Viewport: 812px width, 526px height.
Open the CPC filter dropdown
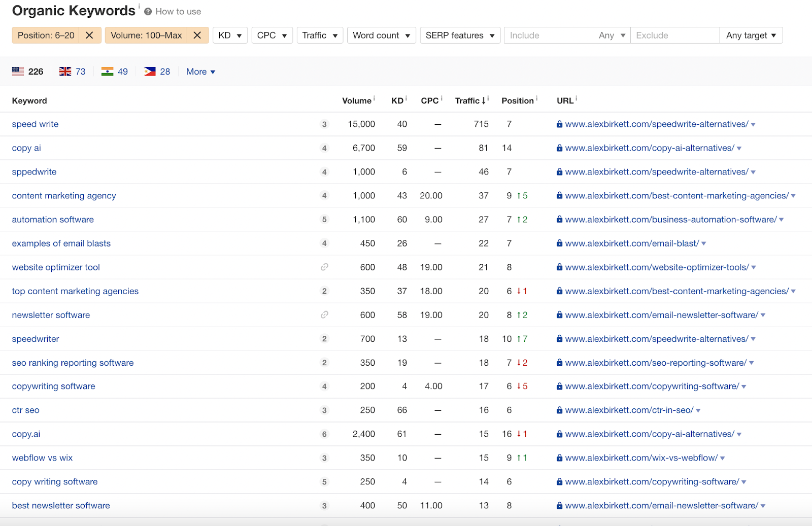[272, 36]
